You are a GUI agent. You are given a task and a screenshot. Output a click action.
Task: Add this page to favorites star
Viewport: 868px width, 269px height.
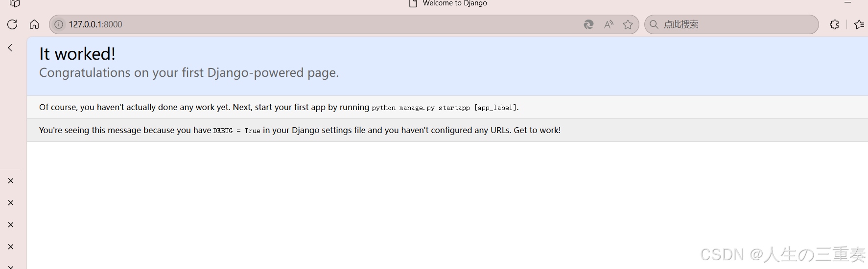(628, 24)
